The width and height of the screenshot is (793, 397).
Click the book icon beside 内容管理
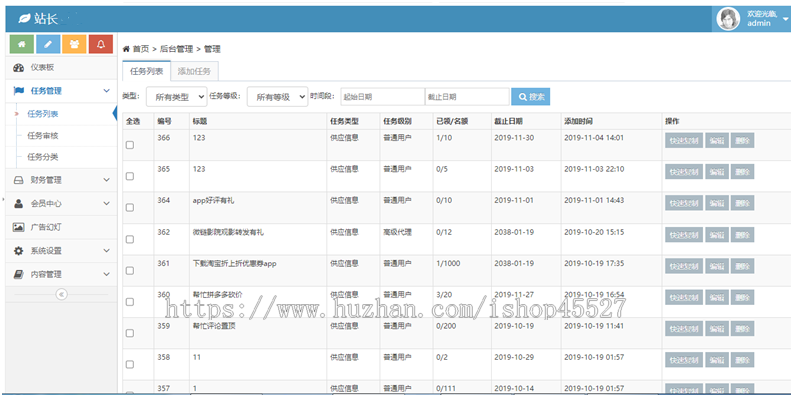(19, 274)
